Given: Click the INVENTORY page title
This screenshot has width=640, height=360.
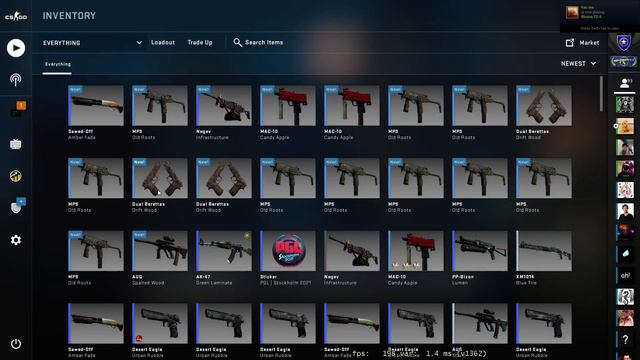Looking at the screenshot, I should (x=69, y=16).
